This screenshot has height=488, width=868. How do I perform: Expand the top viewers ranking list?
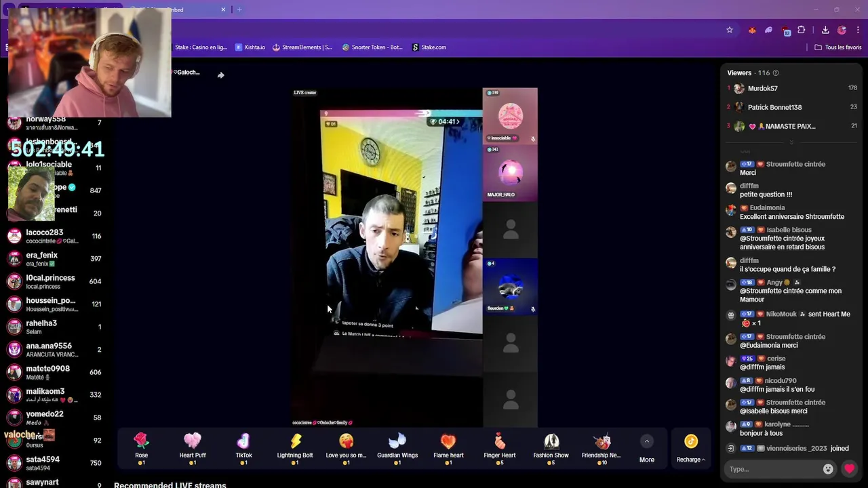(x=791, y=142)
